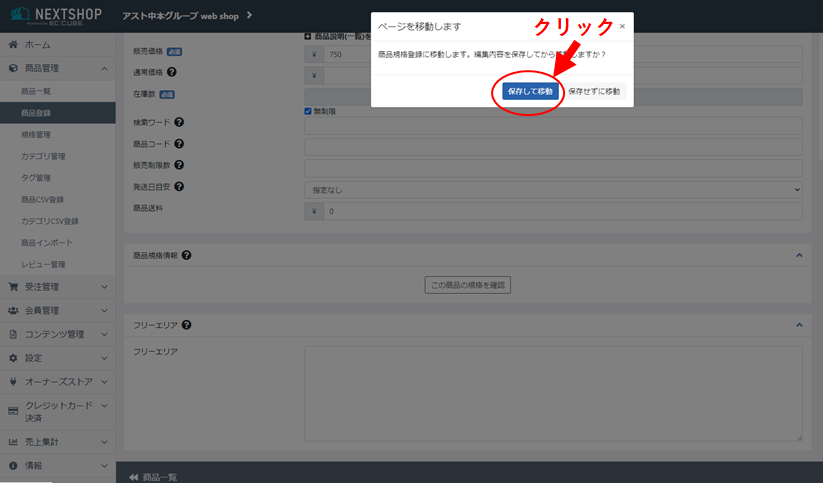Expand the 会員管理 sidebar menu

(104, 310)
